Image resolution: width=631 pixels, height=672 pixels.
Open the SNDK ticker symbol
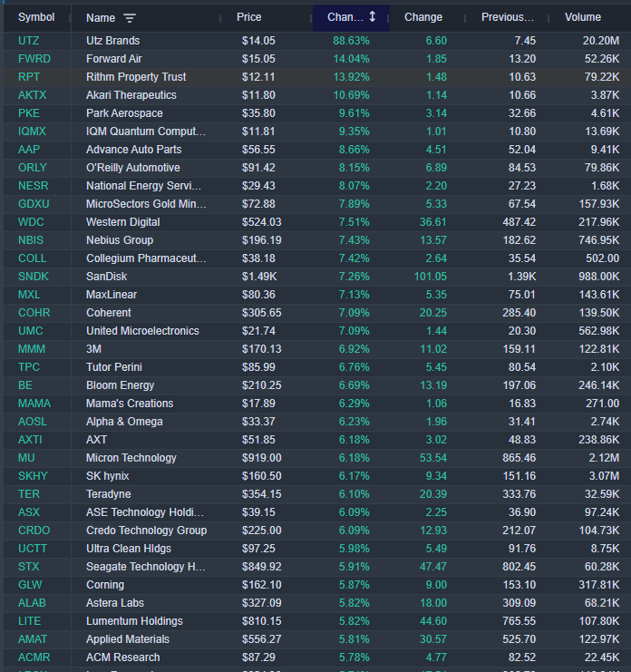(34, 277)
